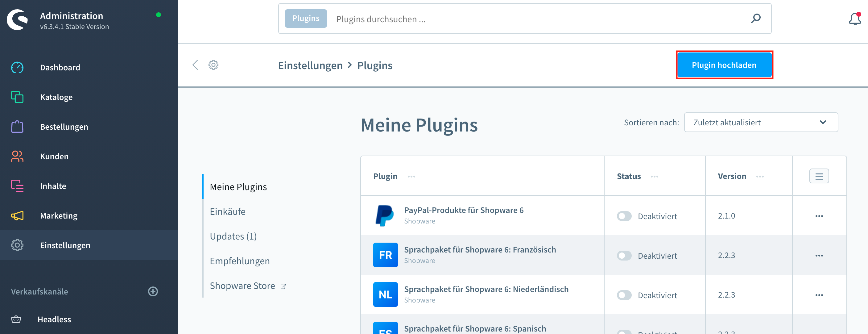The height and width of the screenshot is (334, 868).
Task: Open notifications bell icon
Action: [855, 19]
